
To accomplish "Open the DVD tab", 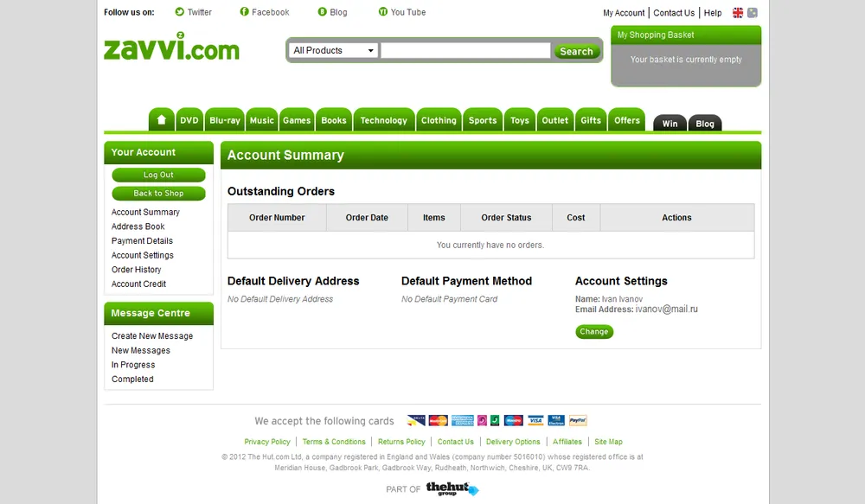I will (189, 120).
